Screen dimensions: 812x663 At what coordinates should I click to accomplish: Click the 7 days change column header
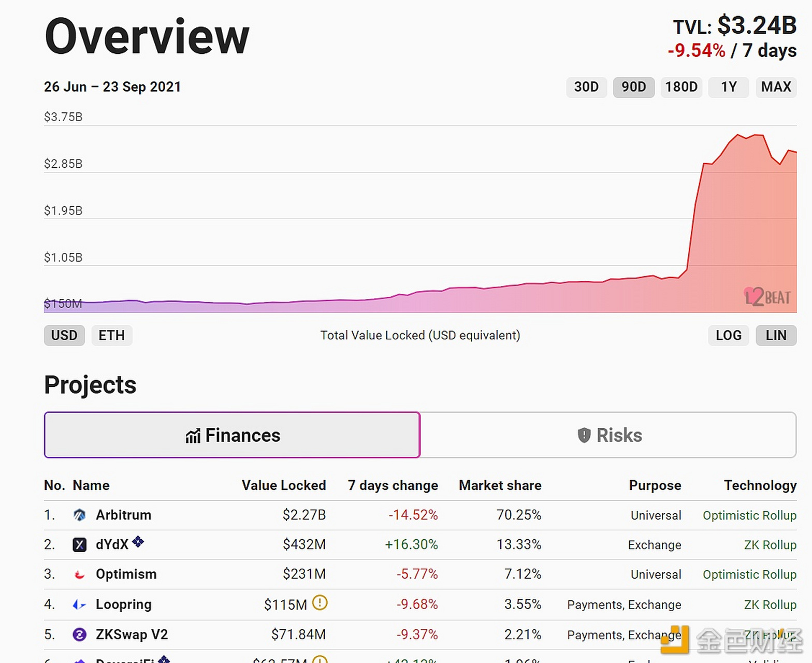coord(393,485)
